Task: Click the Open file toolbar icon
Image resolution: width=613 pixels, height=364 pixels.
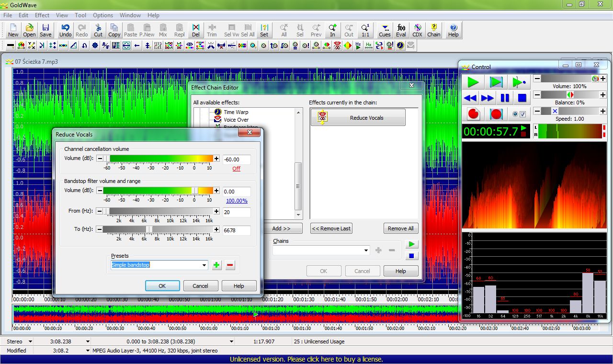Action: [x=29, y=30]
